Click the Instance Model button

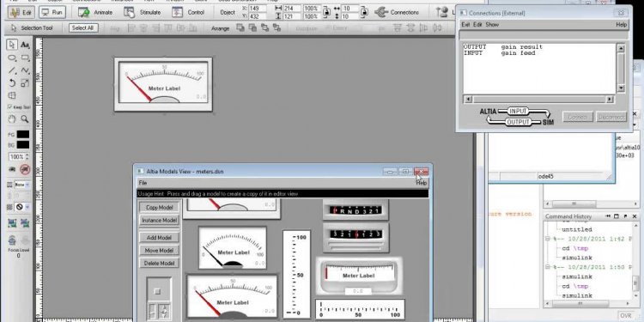click(160, 220)
